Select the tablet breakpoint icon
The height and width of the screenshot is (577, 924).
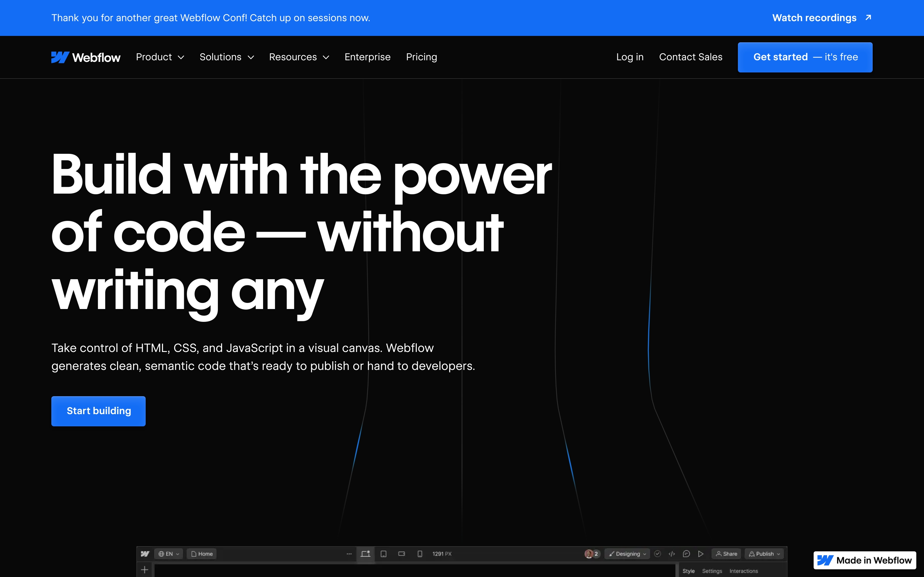(x=383, y=554)
